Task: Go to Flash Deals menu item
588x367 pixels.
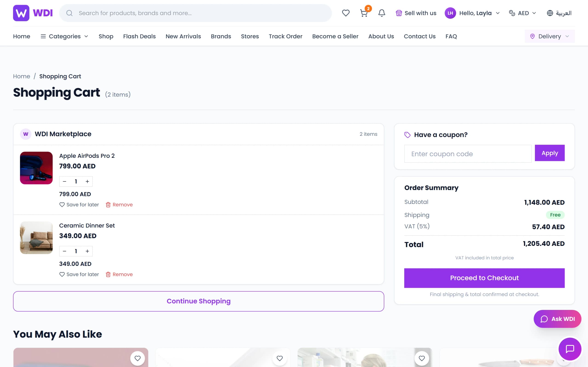Action: pos(139,36)
